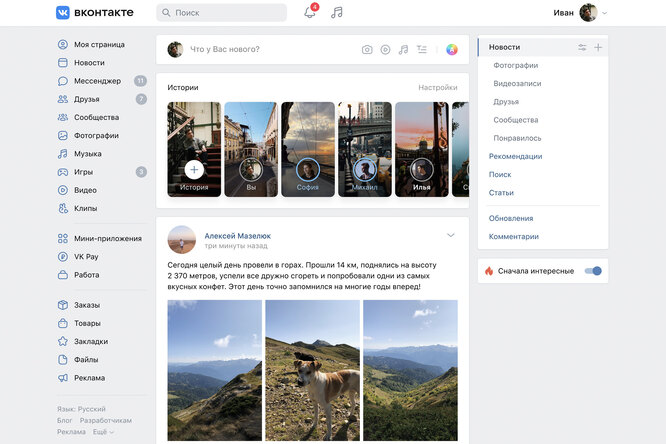Click the Друзья people icon
The width and height of the screenshot is (666, 444).
[x=62, y=99]
